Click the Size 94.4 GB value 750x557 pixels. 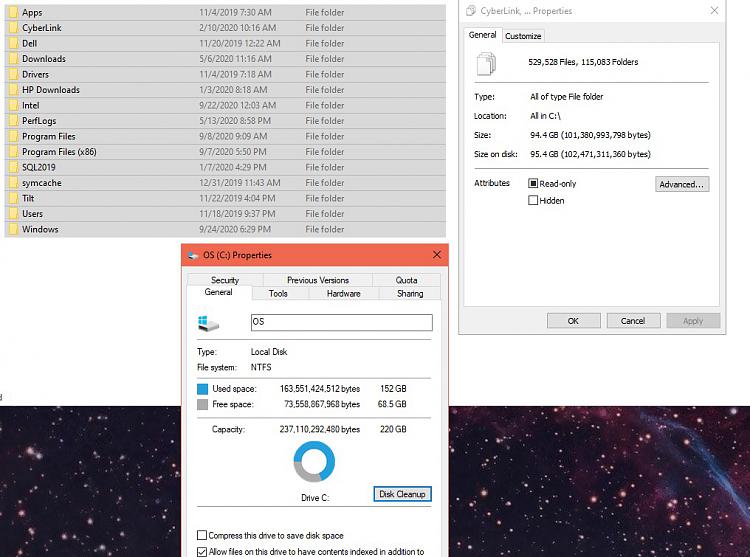(x=590, y=135)
